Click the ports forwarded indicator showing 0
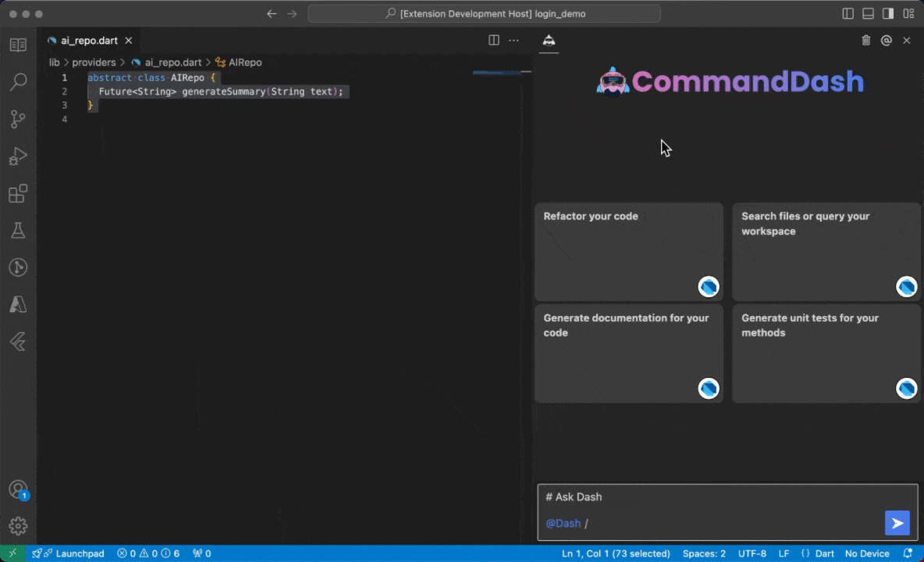 coord(201,553)
